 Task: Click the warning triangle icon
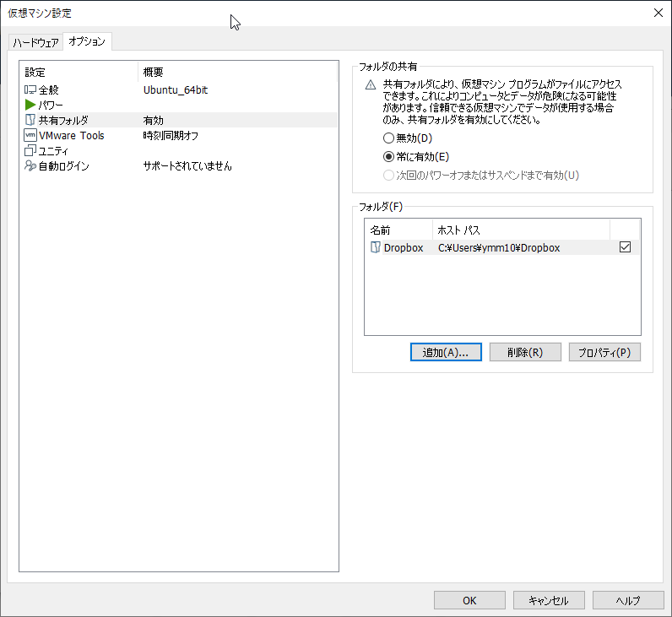point(370,85)
